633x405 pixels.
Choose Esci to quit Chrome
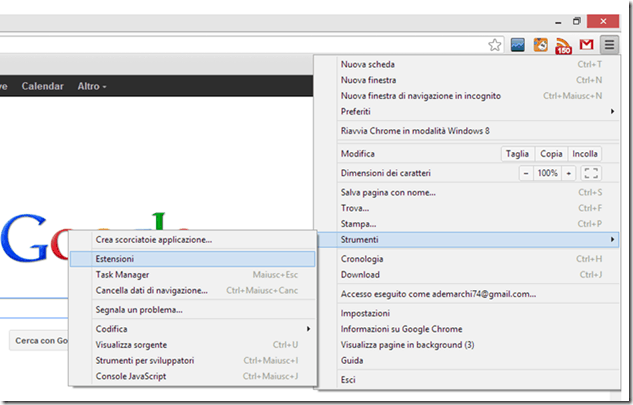[x=478, y=380]
